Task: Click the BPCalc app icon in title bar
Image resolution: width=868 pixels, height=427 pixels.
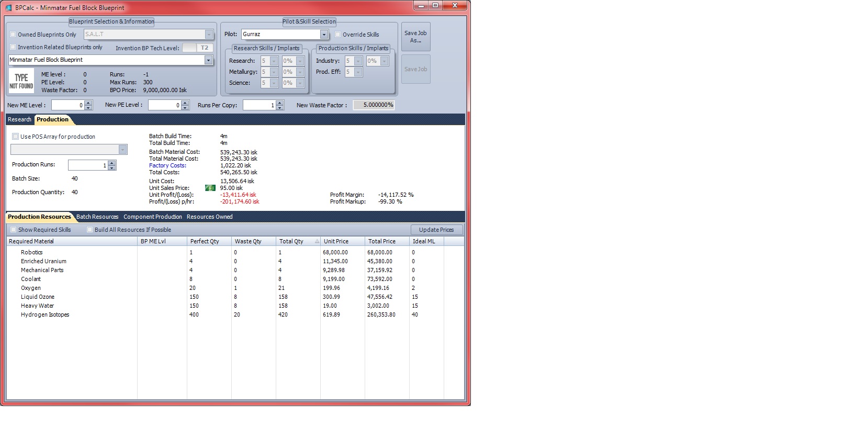Action: coord(8,8)
